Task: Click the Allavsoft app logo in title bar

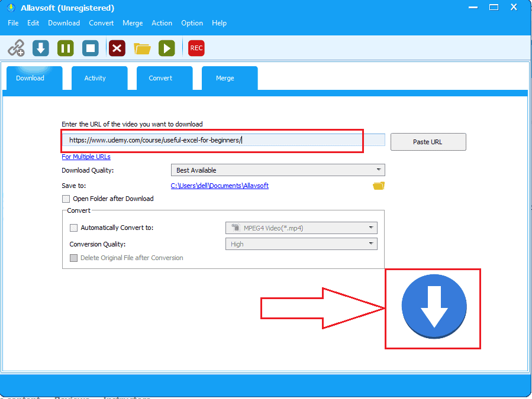Action: coord(11,8)
